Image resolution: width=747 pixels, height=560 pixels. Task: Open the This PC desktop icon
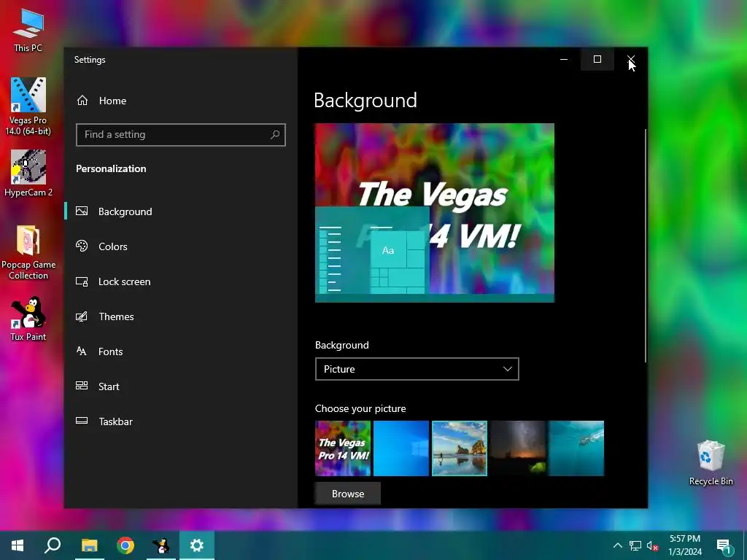click(28, 30)
